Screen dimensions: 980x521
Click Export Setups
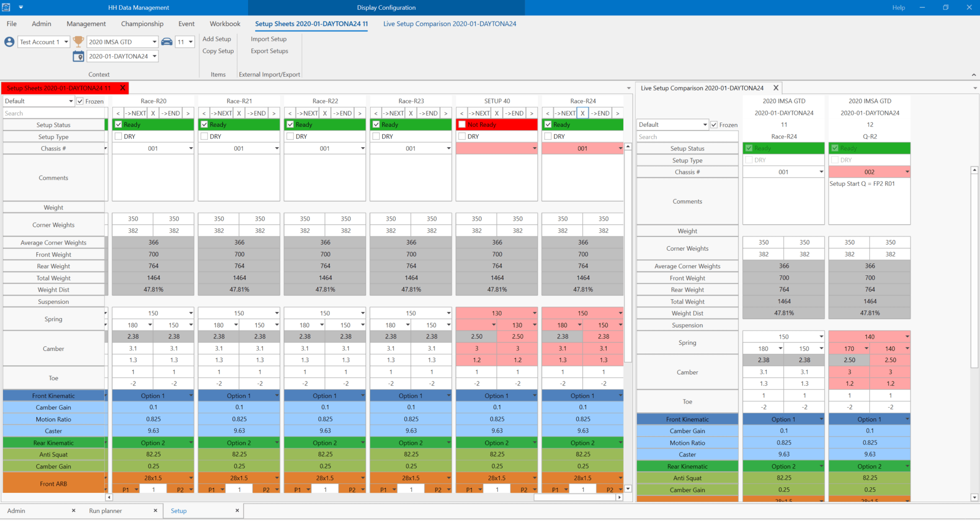pos(269,51)
